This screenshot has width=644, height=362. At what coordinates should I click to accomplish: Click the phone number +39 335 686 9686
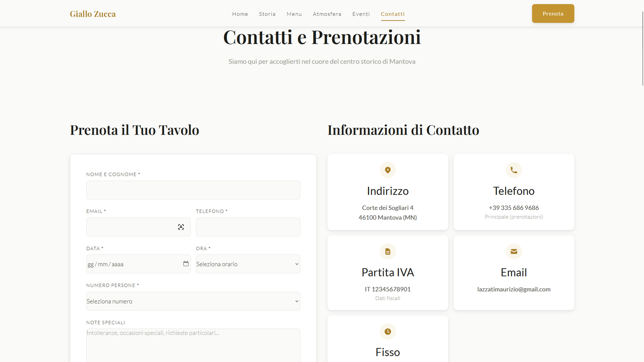[x=514, y=208]
